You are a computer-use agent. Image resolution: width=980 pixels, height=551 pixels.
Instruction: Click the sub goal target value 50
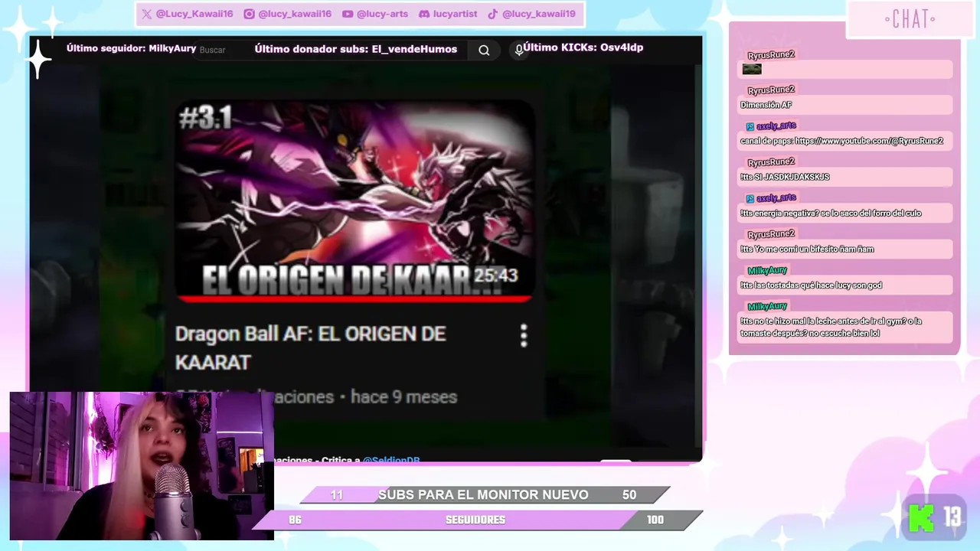click(629, 495)
